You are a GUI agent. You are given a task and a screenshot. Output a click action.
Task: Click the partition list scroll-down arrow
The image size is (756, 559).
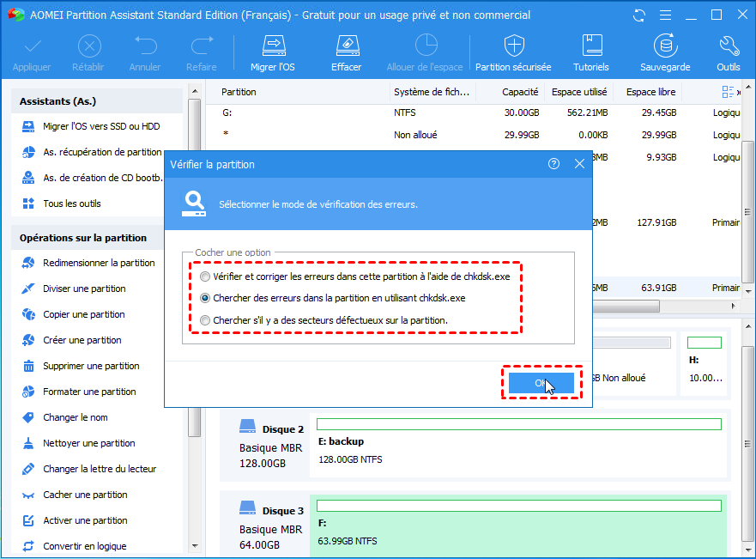pos(748,291)
